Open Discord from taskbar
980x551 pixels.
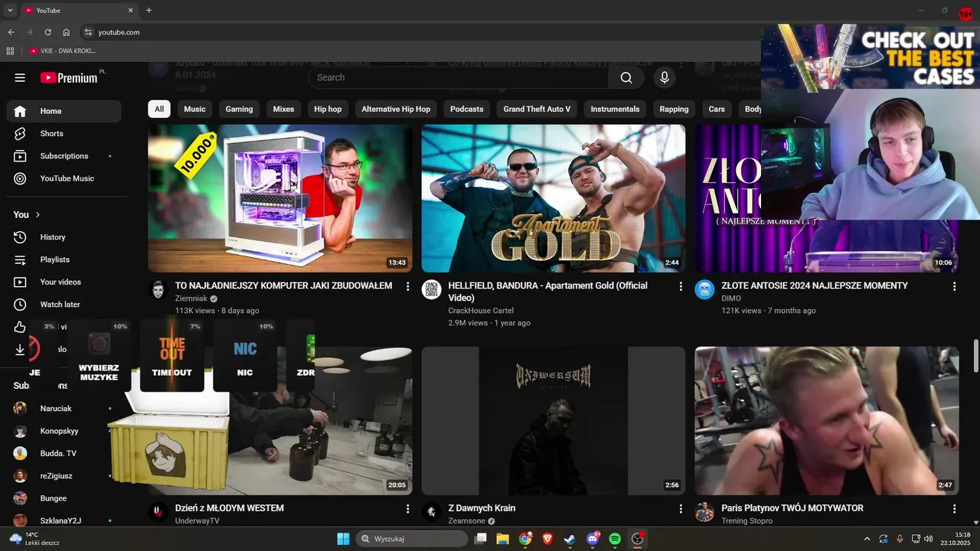pos(593,539)
